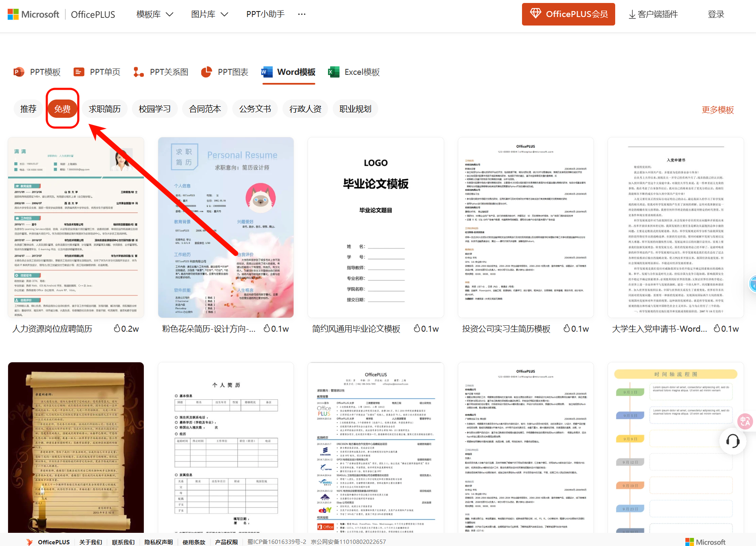Viewport: 756px width, 546px height.
Task: Click the PPT图表 pie chart icon
Action: coord(207,72)
